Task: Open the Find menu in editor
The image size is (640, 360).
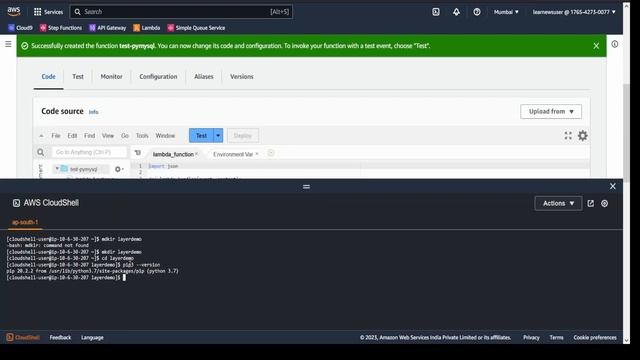Action: coord(89,136)
